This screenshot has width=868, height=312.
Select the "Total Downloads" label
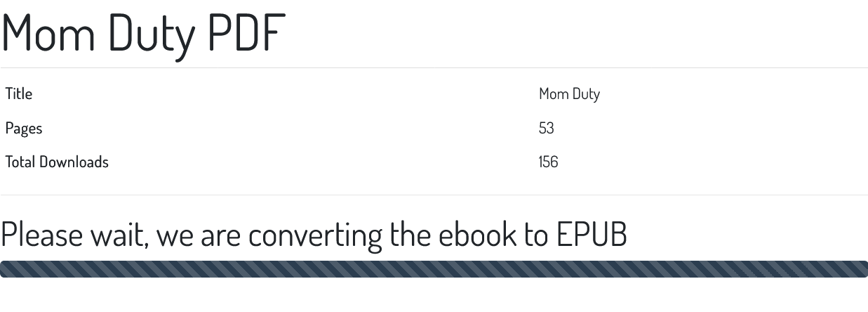click(57, 162)
